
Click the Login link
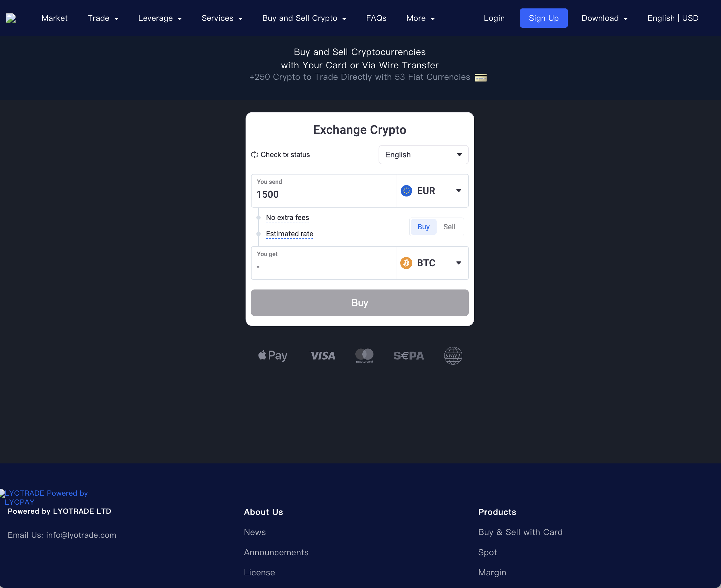494,18
